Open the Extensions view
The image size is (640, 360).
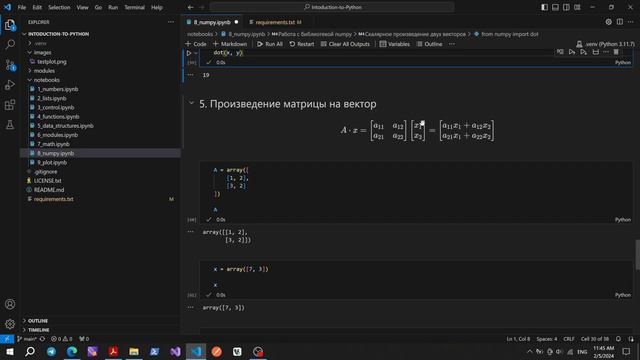(10, 105)
